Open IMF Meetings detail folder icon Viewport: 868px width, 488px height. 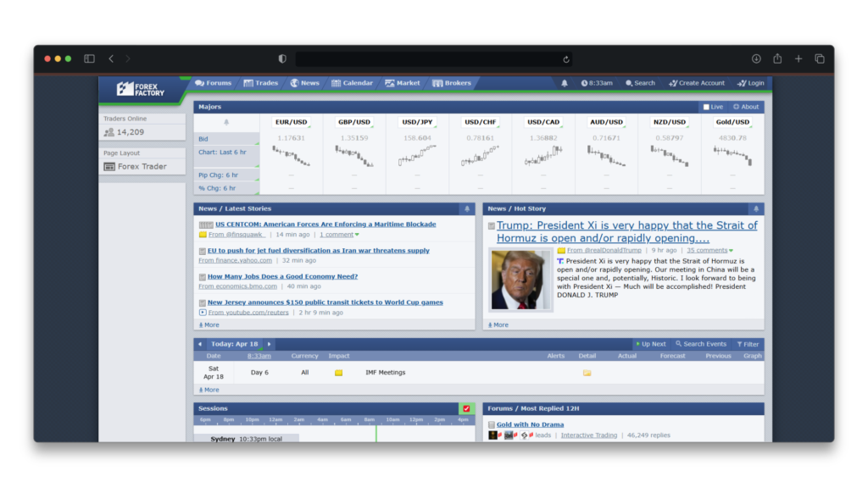click(x=587, y=373)
